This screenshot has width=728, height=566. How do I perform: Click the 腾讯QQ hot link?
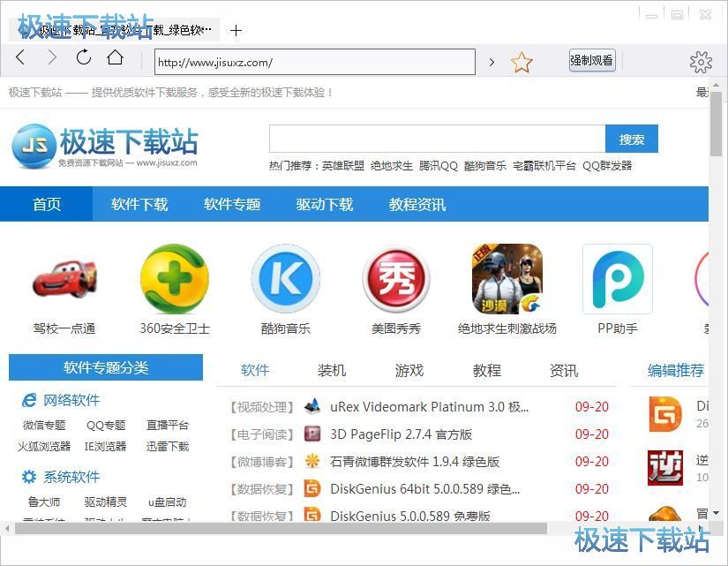439,165
